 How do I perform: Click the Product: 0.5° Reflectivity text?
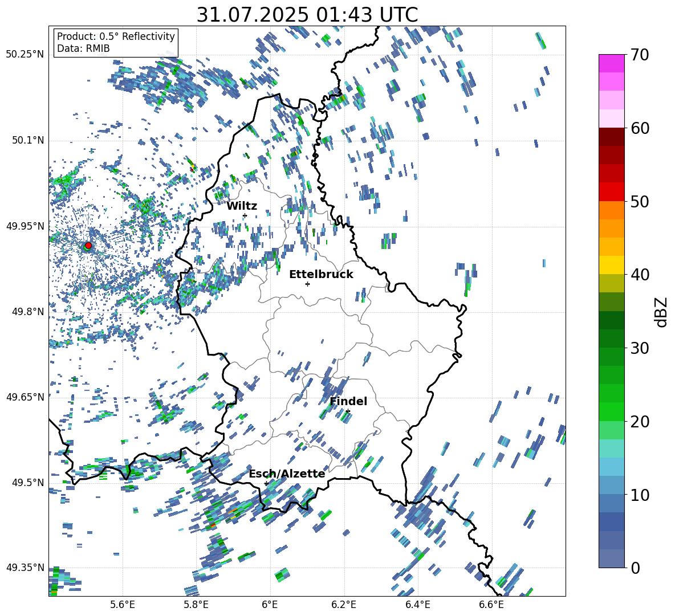(116, 36)
